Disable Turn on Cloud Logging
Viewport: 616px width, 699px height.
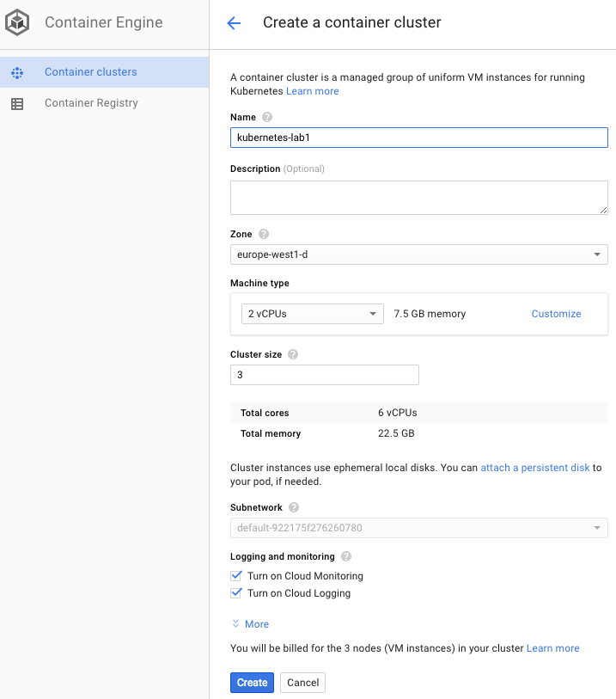point(236,593)
